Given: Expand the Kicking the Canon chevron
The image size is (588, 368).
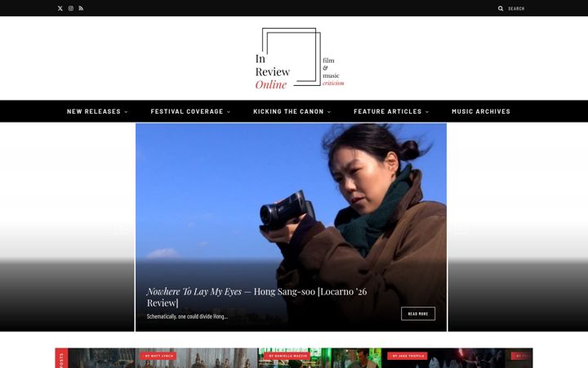Looking at the screenshot, I should pyautogui.click(x=329, y=112).
